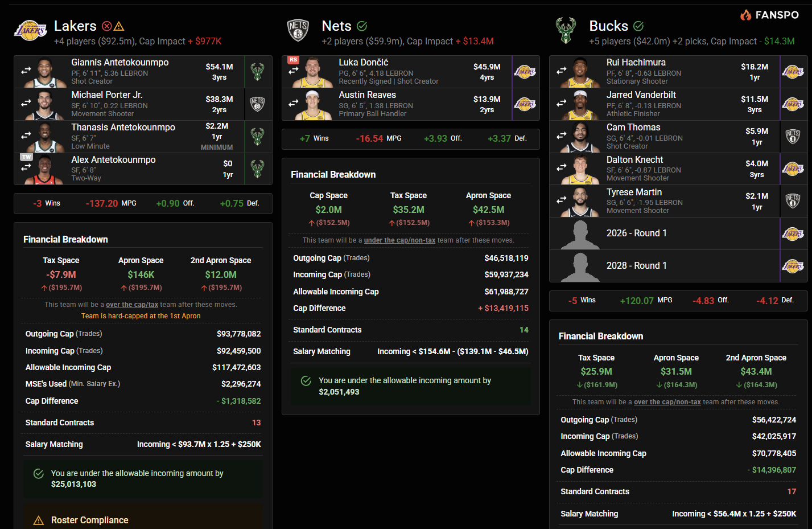The image size is (812, 529).
Task: Click the Lakers team logo in header
Action: 31,31
